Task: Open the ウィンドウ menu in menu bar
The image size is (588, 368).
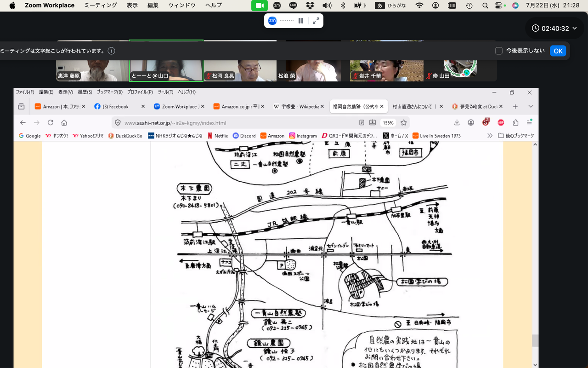Action: pos(182,6)
